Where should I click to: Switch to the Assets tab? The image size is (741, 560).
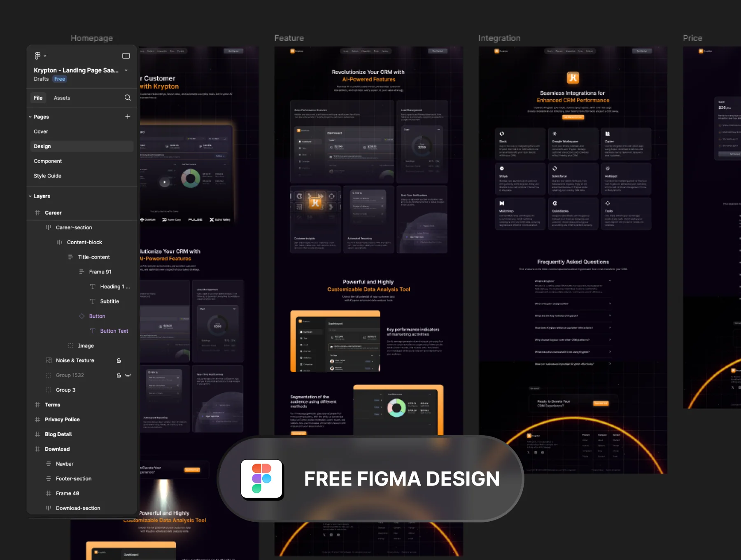tap(62, 98)
